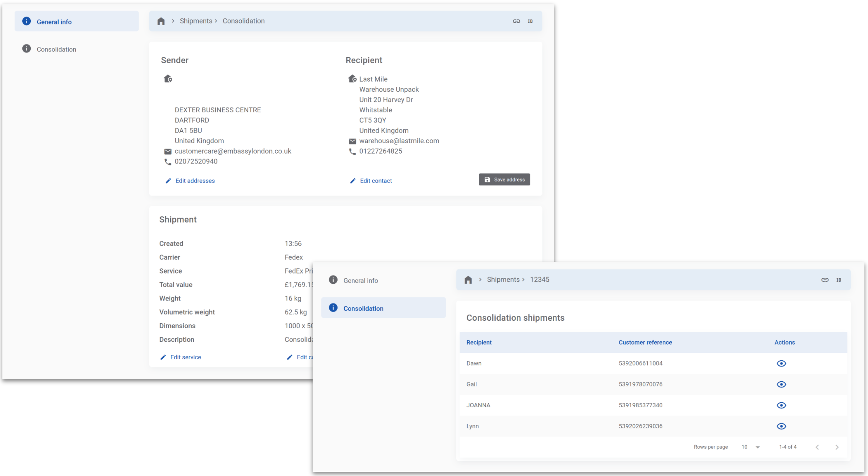The height and width of the screenshot is (476, 868).
Task: Select the General info sidebar icon
Action: (26, 21)
